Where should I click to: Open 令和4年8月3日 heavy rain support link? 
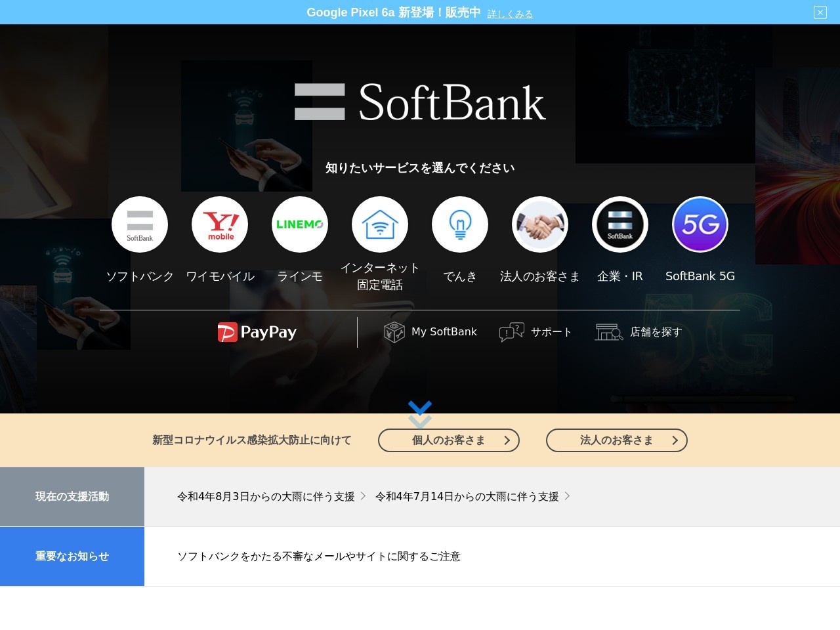tap(266, 497)
